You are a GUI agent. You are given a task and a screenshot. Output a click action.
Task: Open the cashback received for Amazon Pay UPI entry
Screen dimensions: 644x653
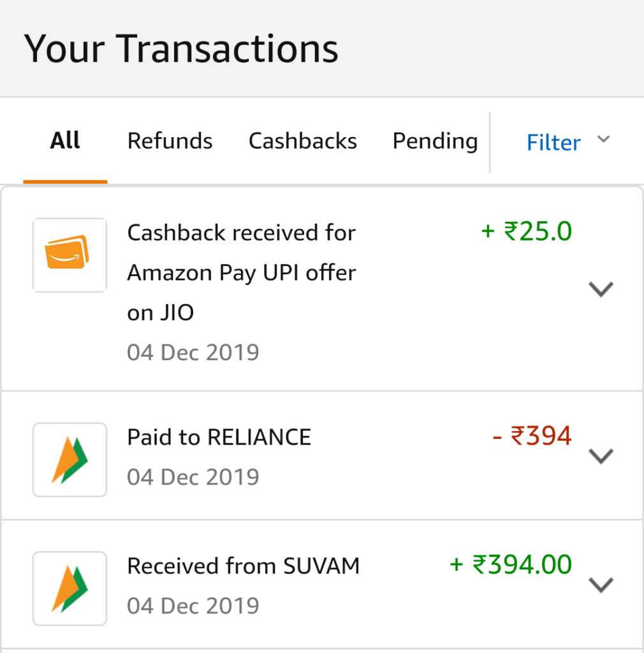coord(322,289)
